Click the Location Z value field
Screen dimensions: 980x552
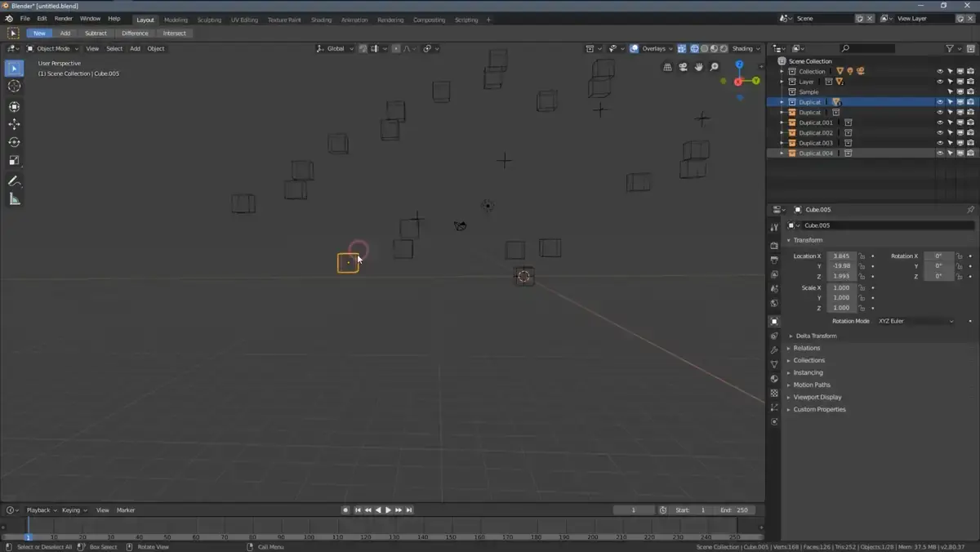841,276
